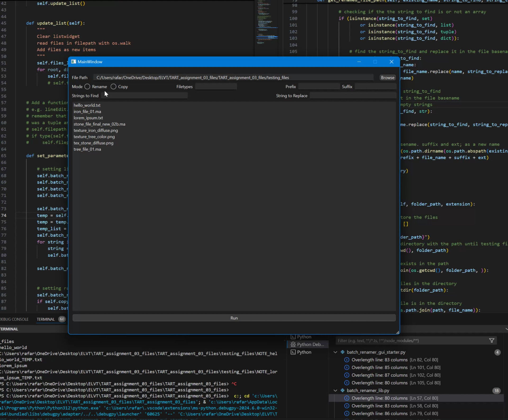Click the Browse button
Viewport: 508px width, 420px height.
pos(387,78)
